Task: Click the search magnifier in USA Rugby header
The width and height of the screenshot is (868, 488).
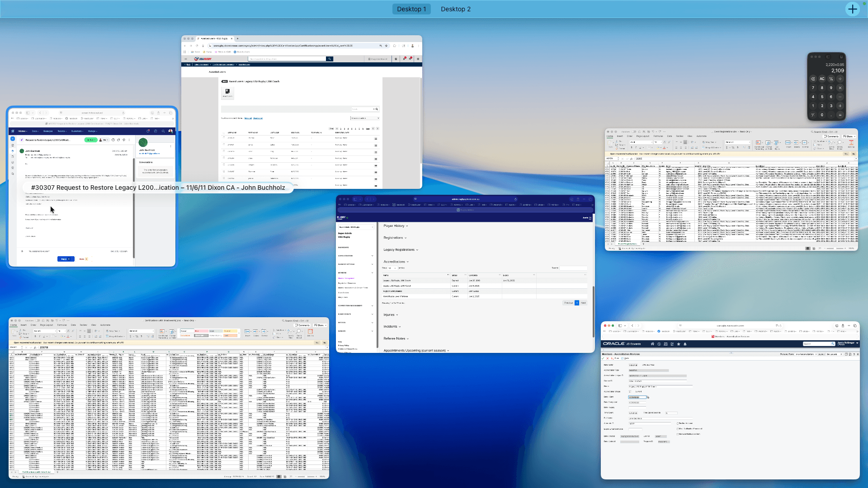Action: 330,59
